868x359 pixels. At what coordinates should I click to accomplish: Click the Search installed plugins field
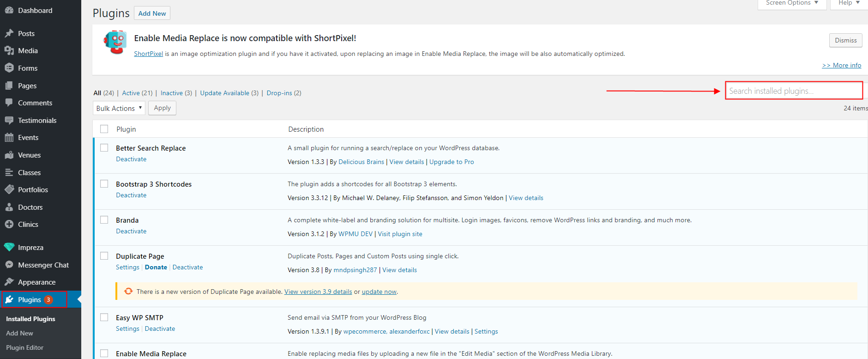[x=794, y=91]
